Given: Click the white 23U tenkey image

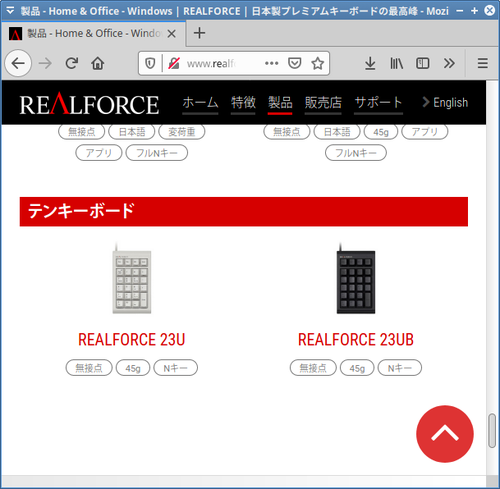Looking at the screenshot, I should coord(132,279).
